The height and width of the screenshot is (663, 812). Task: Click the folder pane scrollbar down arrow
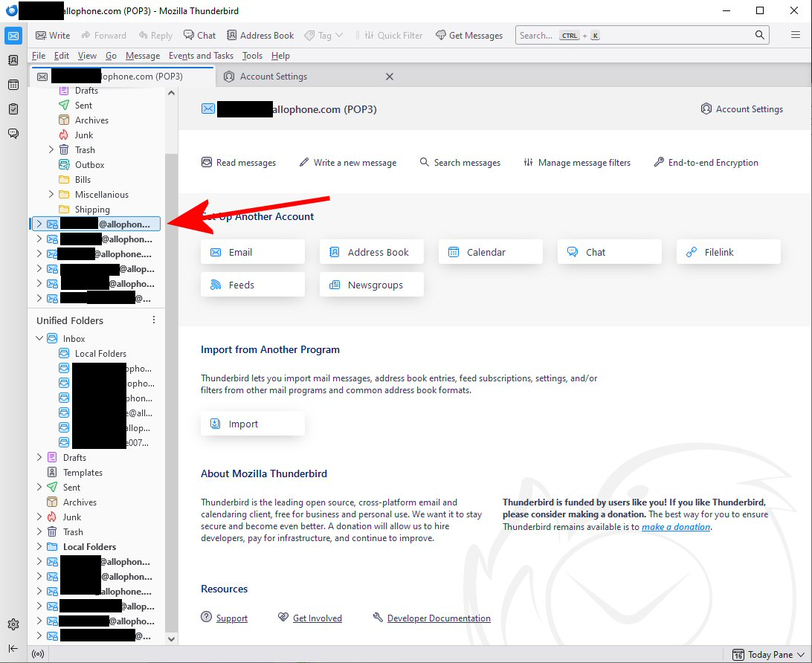(172, 638)
